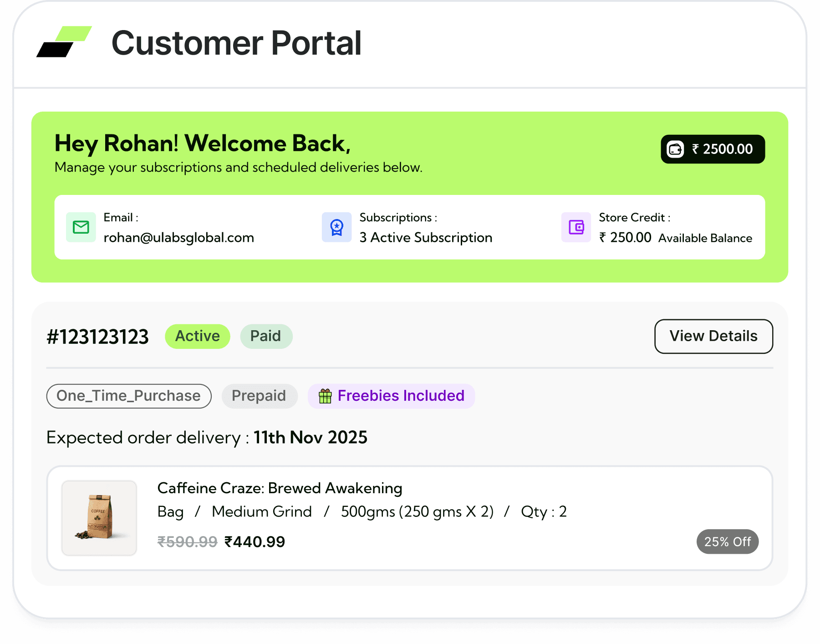Click the Medium Grind variant text

[262, 511]
